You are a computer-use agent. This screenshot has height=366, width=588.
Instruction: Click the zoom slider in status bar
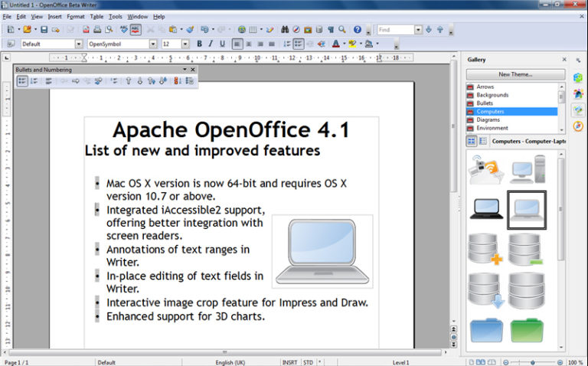coord(534,362)
